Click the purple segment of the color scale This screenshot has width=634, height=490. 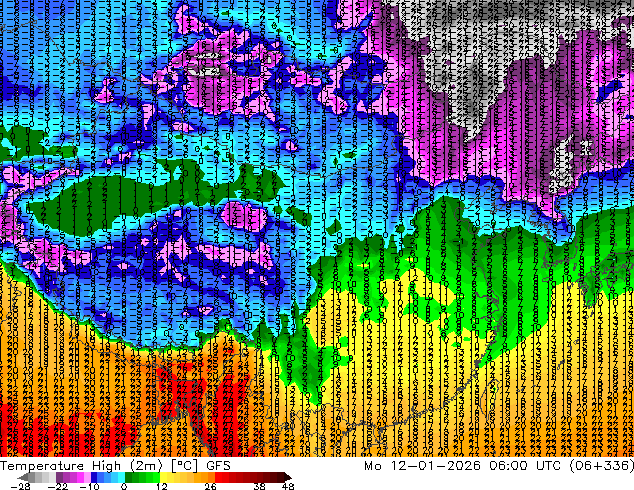point(73,477)
